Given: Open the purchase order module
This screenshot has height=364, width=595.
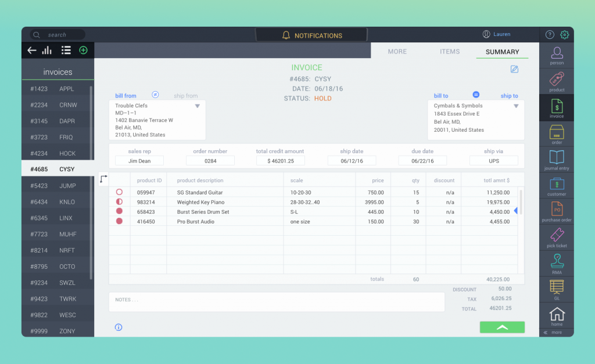Looking at the screenshot, I should 557,212.
